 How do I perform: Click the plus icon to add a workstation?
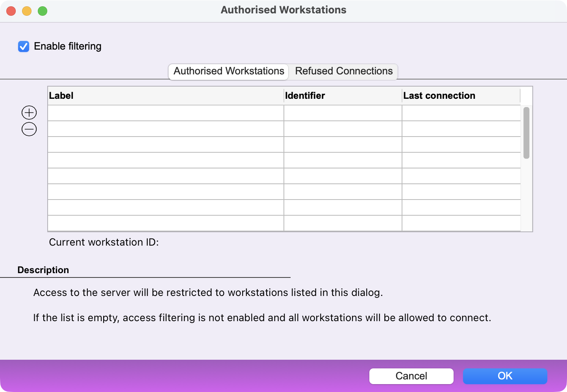(x=29, y=113)
